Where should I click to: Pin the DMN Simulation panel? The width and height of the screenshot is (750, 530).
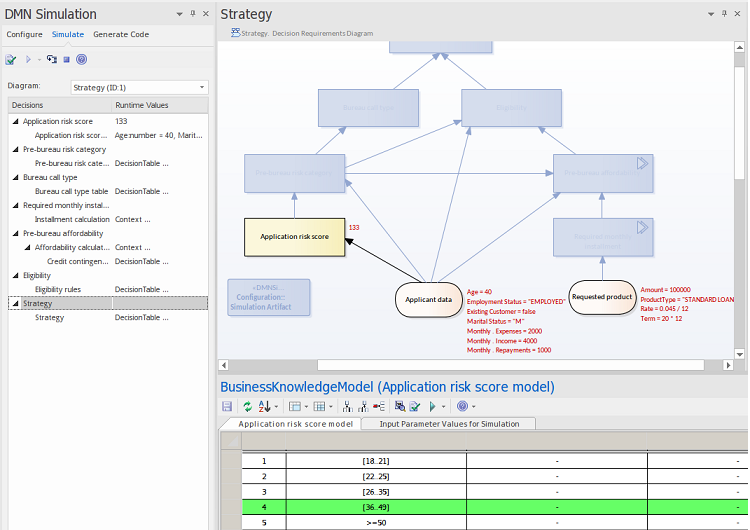point(191,14)
